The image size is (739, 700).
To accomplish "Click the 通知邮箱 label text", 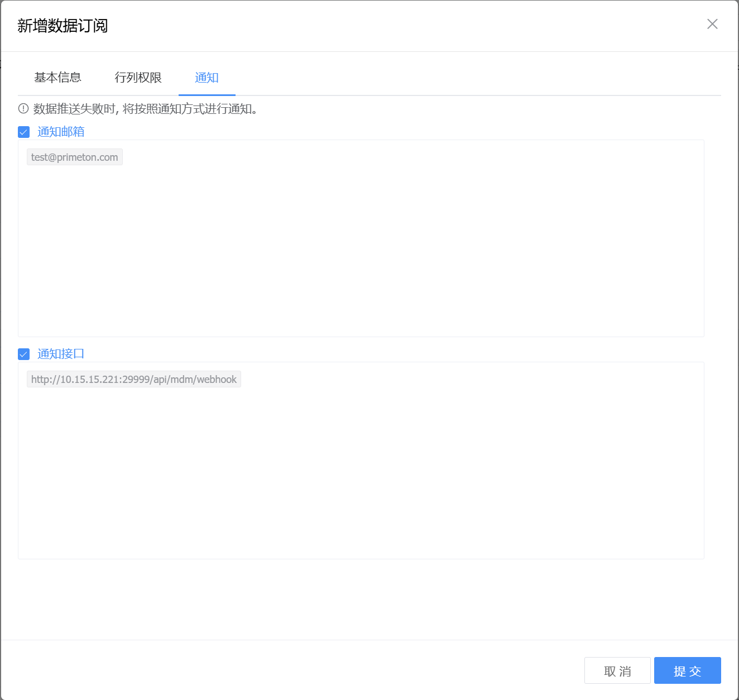I will pyautogui.click(x=61, y=132).
